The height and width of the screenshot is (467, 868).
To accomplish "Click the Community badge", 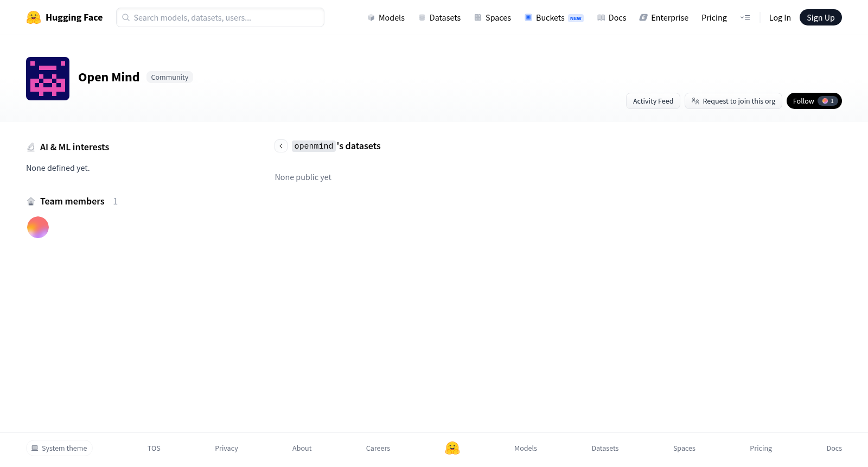I will (x=170, y=77).
